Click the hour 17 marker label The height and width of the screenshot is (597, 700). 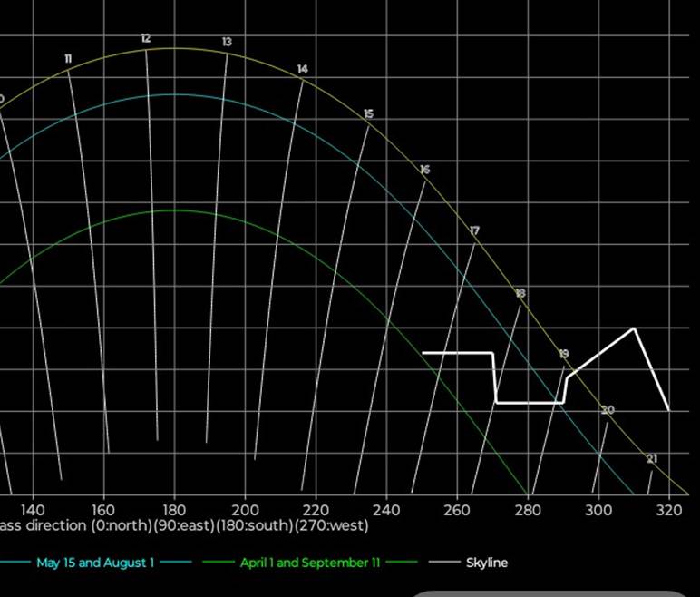point(475,231)
